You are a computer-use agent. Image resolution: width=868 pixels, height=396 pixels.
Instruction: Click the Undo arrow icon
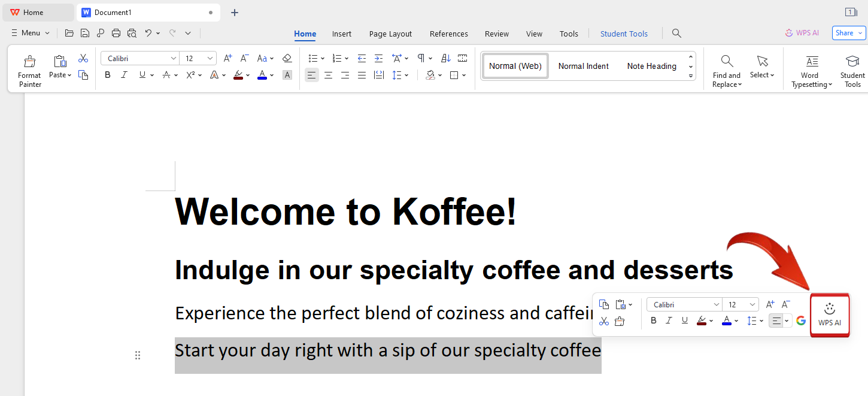click(148, 33)
